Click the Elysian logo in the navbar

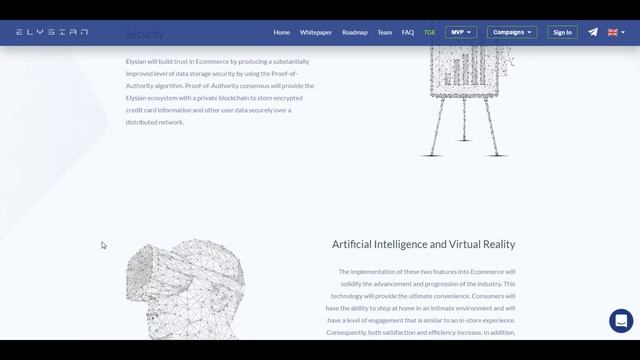click(x=52, y=32)
